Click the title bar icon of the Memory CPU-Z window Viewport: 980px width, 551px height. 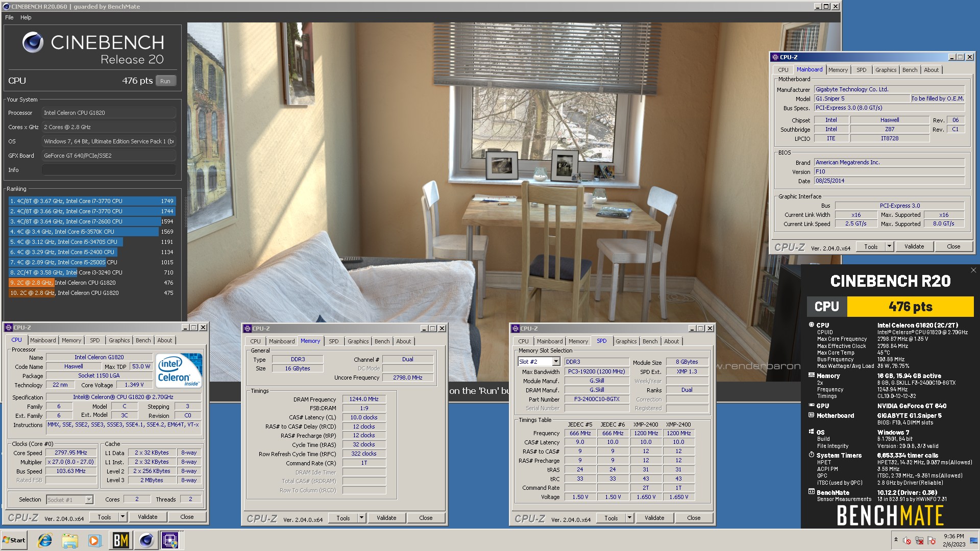coord(248,329)
